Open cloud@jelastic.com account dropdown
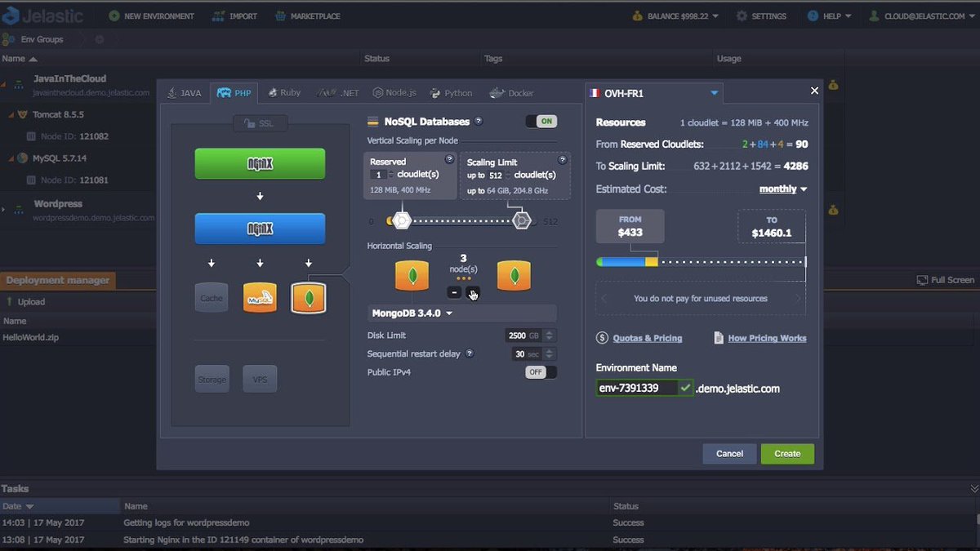 tap(921, 16)
